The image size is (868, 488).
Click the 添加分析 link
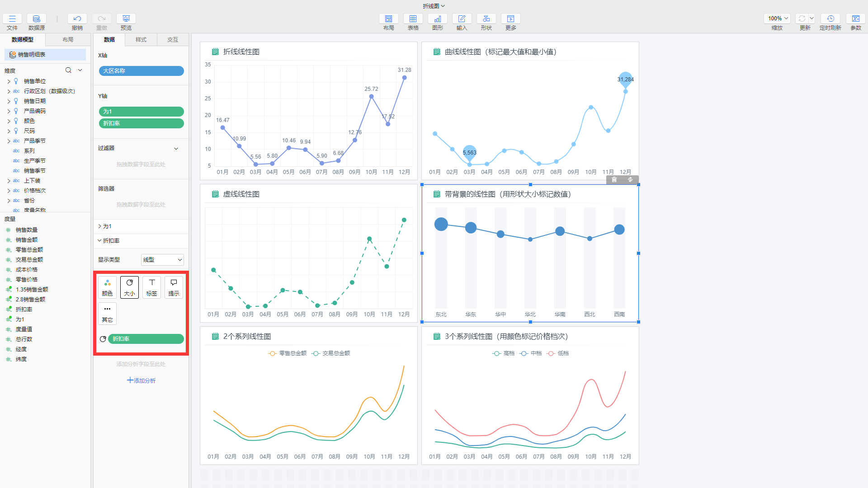tap(141, 380)
